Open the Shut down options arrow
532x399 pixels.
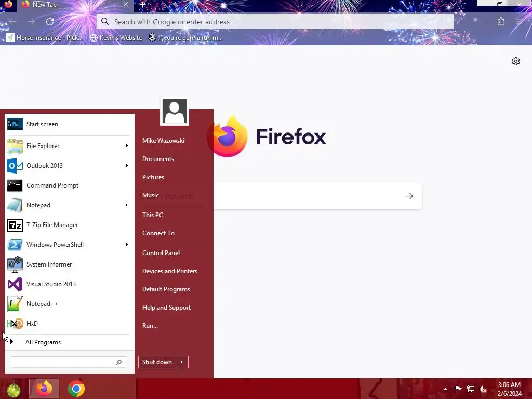pyautogui.click(x=182, y=362)
